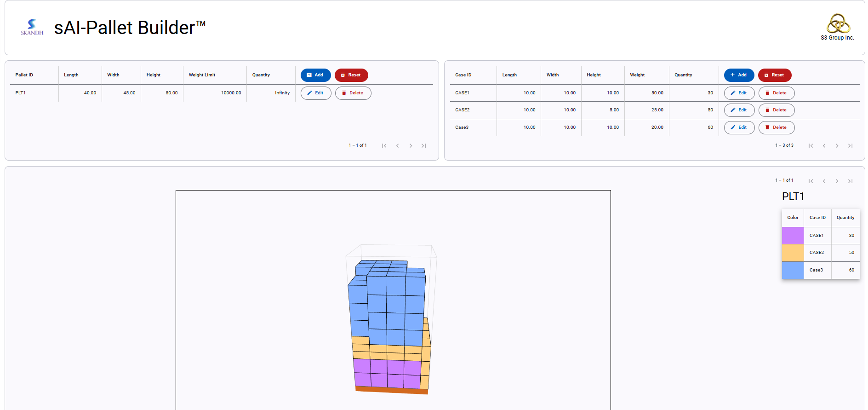The image size is (868, 410).
Task: Show next pallet result page
Action: coord(837,181)
